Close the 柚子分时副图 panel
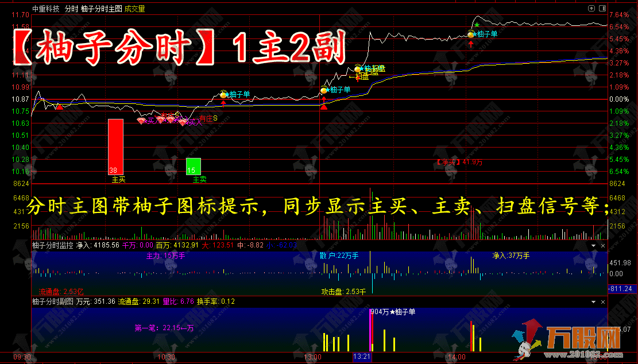The image size is (638, 364). (602, 301)
